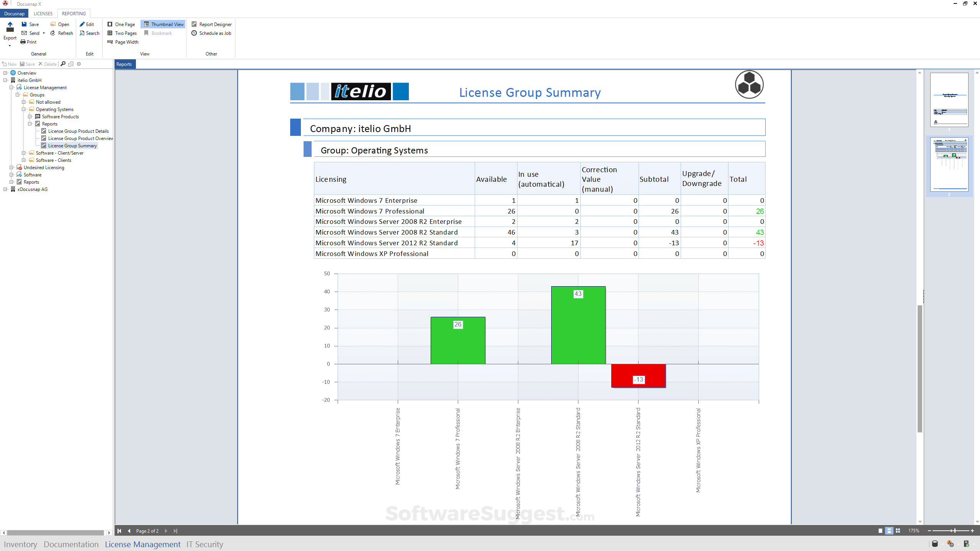
Task: Expand the Undesired Licensing tree node
Action: [x=11, y=168]
